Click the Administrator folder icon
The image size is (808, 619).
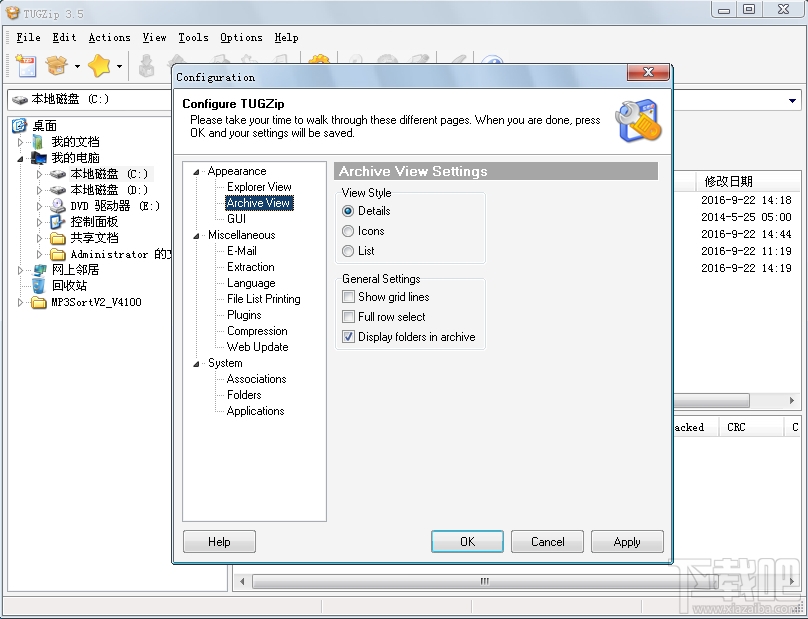[x=57, y=254]
